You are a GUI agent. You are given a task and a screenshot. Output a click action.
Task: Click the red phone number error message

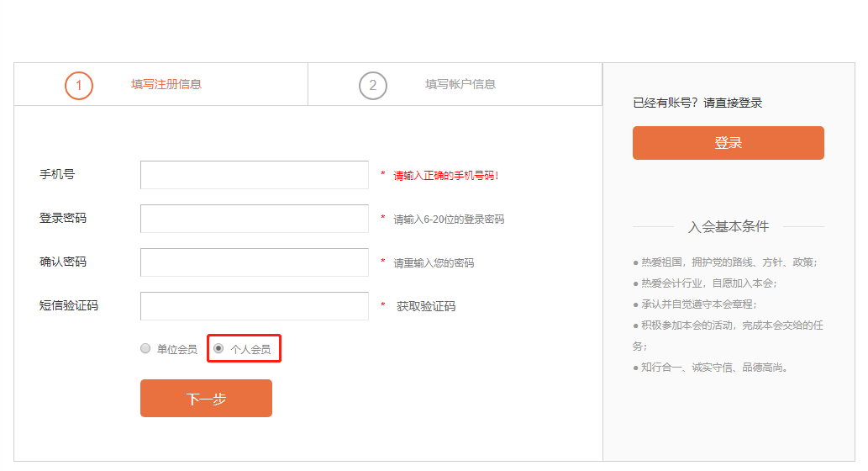coord(446,176)
